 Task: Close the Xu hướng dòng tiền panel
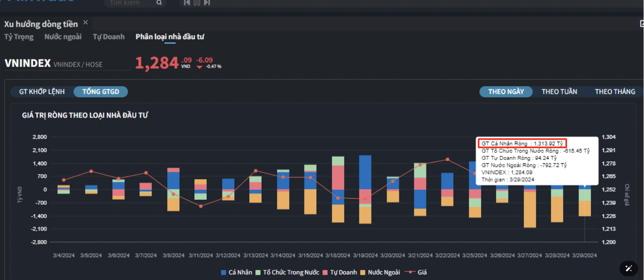click(x=86, y=22)
